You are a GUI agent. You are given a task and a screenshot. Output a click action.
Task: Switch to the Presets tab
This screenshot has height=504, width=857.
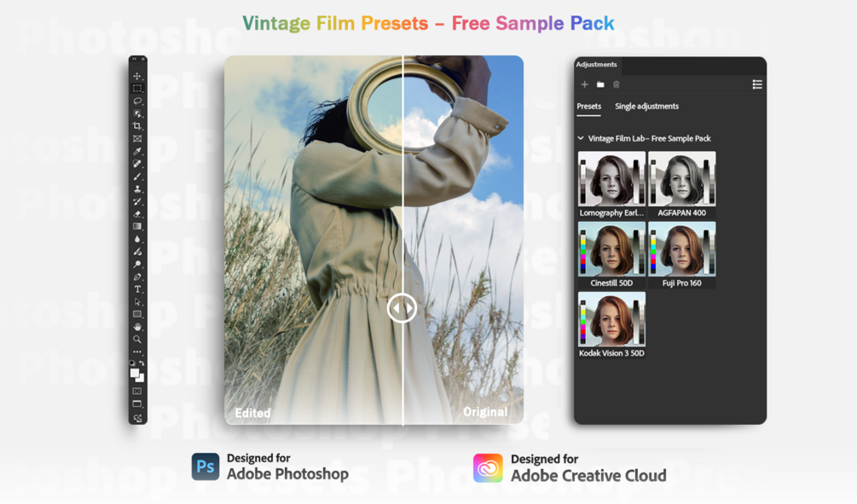coord(588,107)
